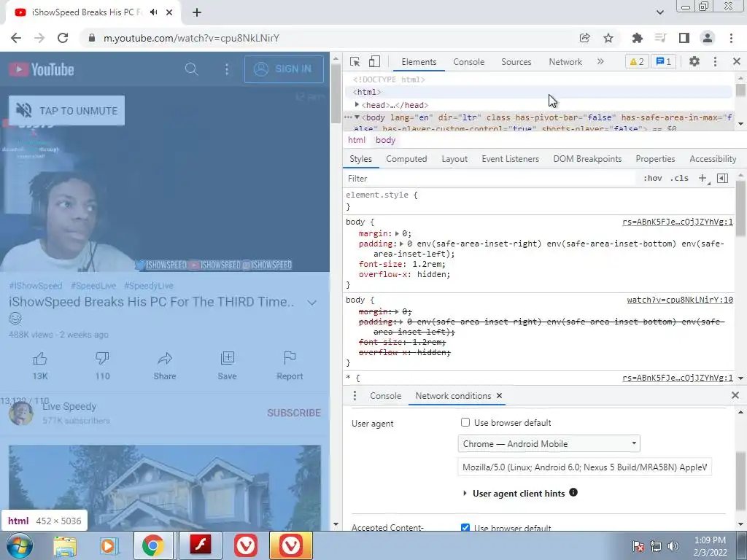
Task: Expand padding shorthand in first body rule
Action: click(x=402, y=244)
